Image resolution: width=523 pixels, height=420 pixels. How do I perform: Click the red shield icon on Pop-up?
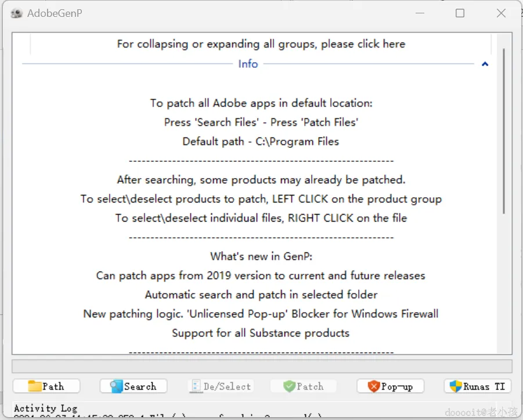[x=374, y=386]
